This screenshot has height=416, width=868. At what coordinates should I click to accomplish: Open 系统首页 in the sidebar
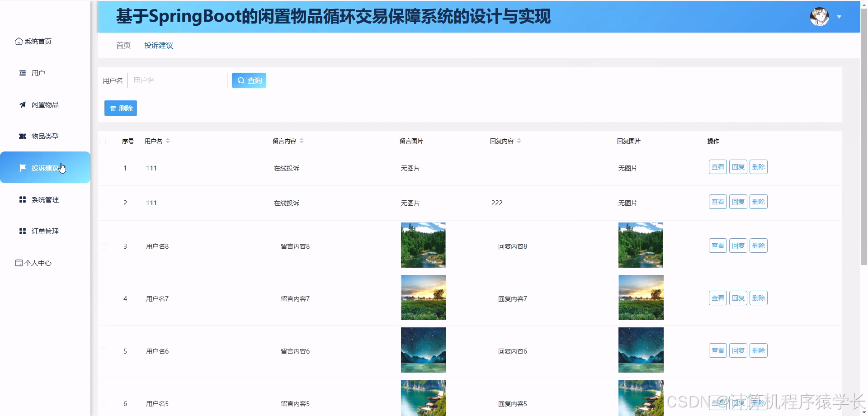coord(45,41)
